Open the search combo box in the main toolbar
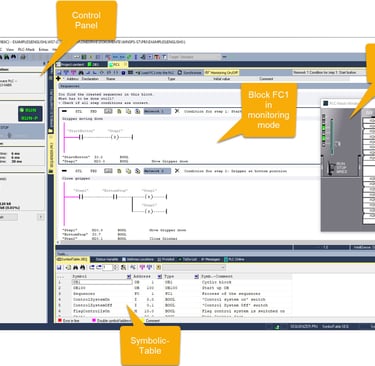Screen dimensions: 375x366 coord(195,57)
